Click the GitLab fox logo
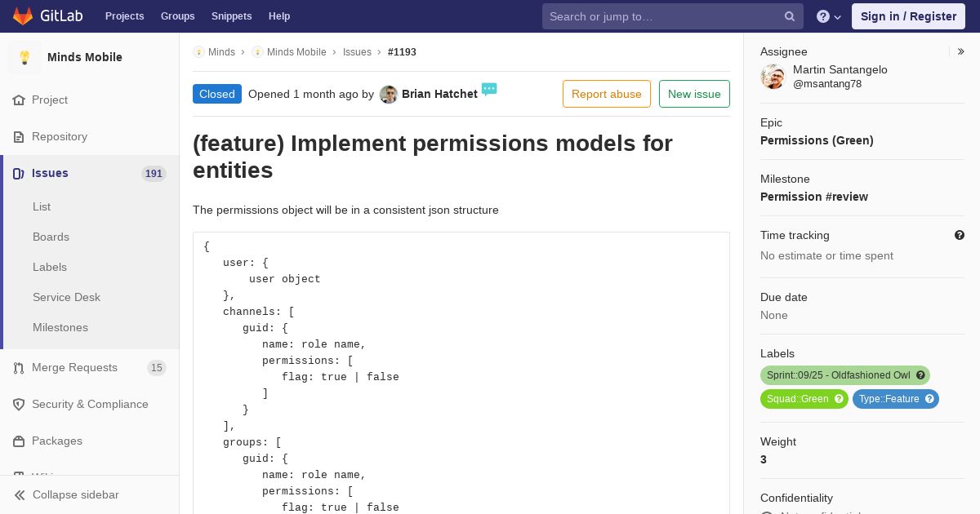 [x=23, y=16]
